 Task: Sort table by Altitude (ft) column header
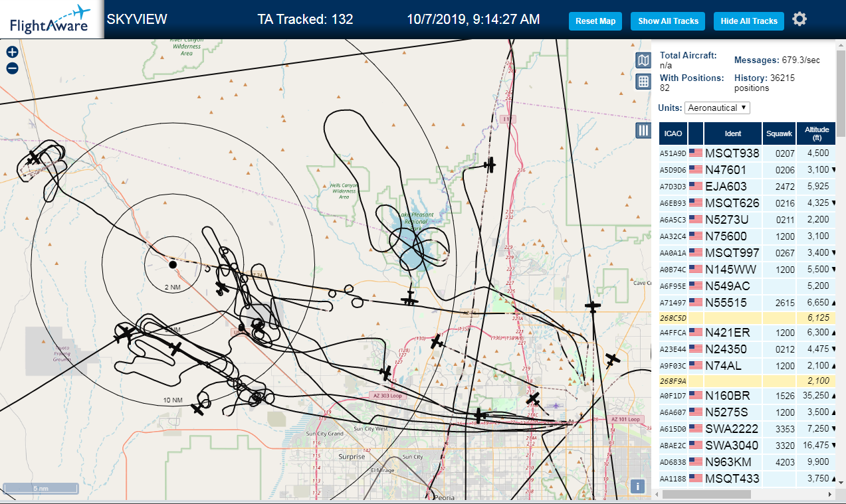tap(816, 133)
